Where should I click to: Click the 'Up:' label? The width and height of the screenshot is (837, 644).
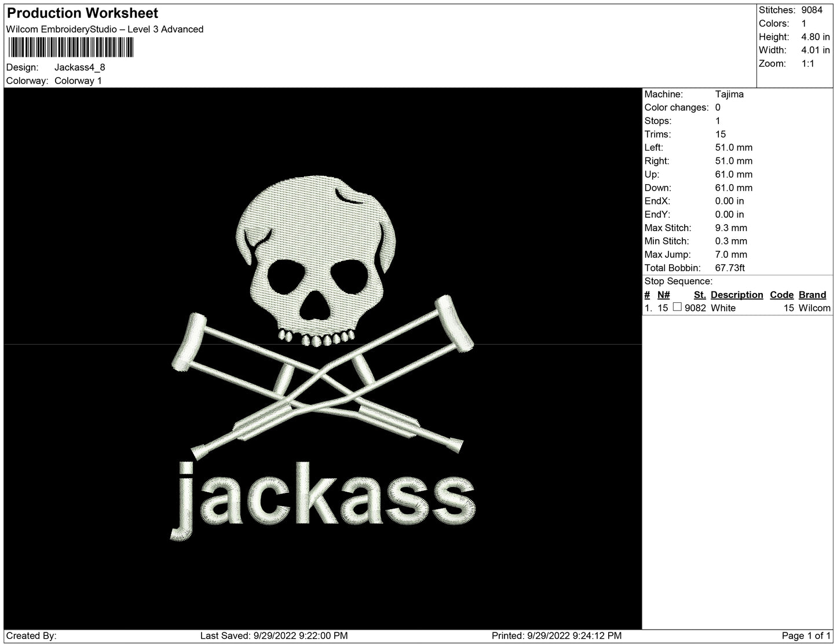pyautogui.click(x=652, y=174)
